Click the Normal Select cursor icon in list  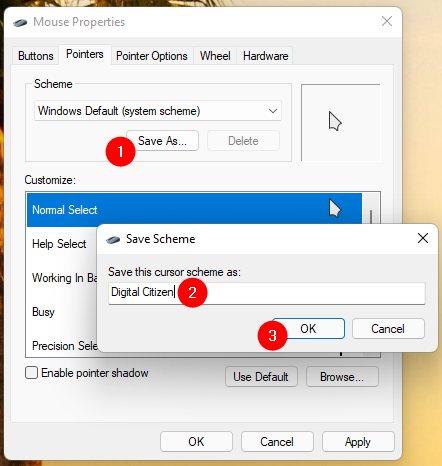335,208
